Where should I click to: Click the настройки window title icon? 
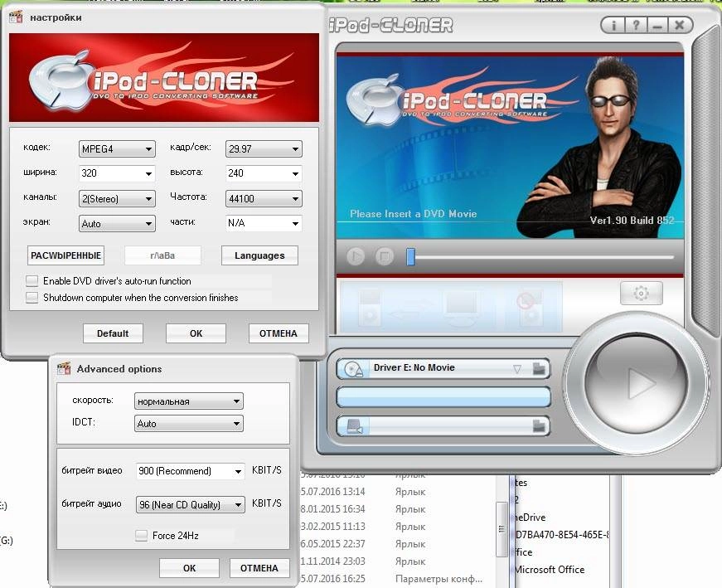[x=16, y=17]
